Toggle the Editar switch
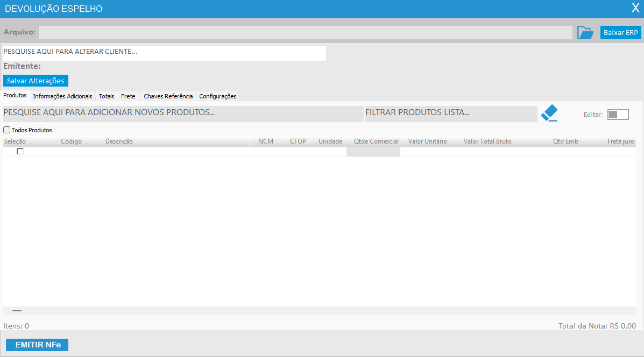The height and width of the screenshot is (357, 644). point(618,115)
